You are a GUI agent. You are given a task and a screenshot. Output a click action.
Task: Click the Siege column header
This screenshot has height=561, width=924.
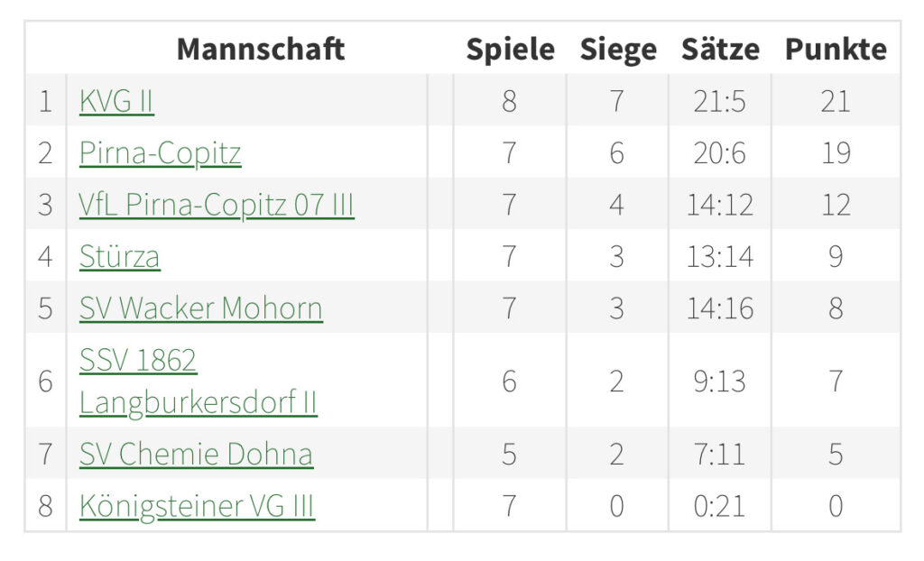coord(617,49)
